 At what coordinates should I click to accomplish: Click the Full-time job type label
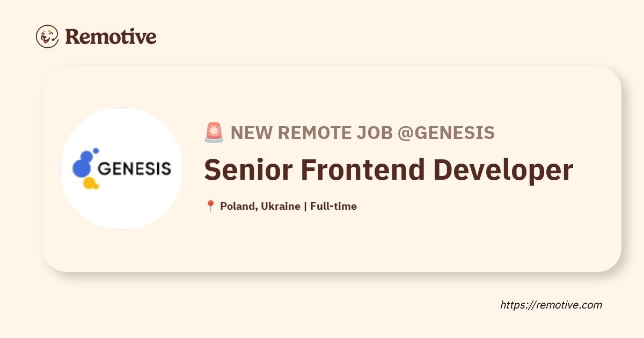tap(333, 206)
